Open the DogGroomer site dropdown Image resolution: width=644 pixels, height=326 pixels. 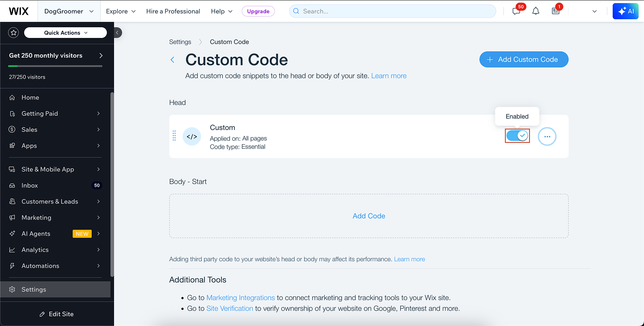click(69, 11)
